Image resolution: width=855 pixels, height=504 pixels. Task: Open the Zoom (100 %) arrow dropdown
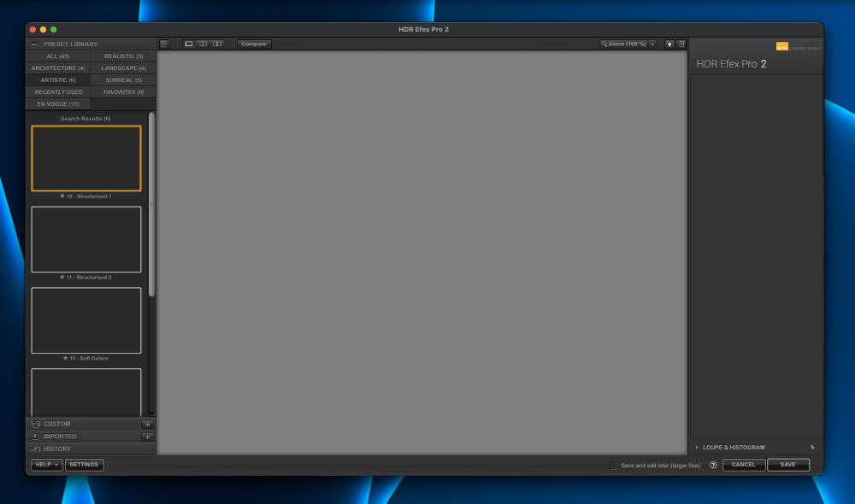point(652,44)
